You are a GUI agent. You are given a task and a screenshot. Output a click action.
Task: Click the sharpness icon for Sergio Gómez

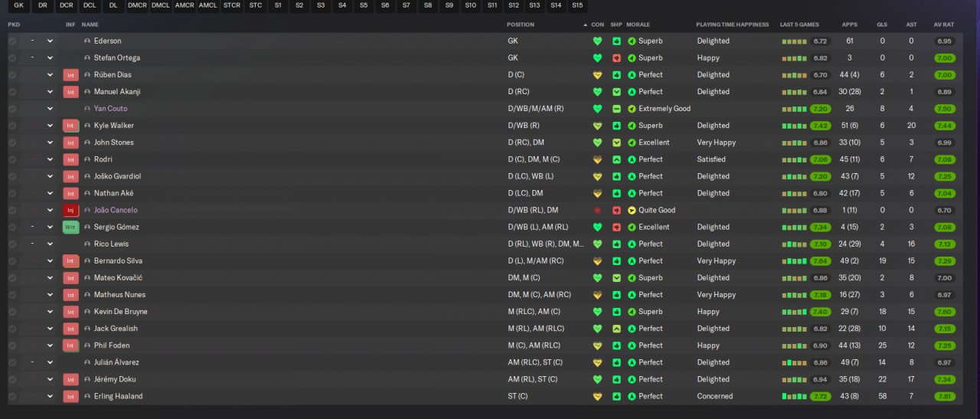pyautogui.click(x=616, y=227)
